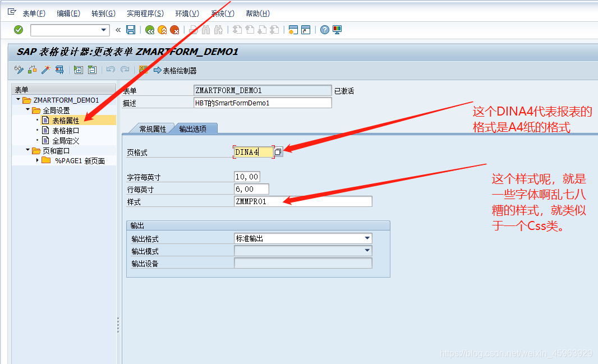Click the Test form icon
Viewport: 598px width, 364px height.
(59, 70)
